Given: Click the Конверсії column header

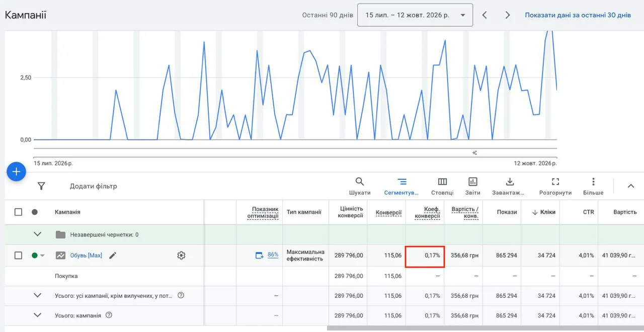Looking at the screenshot, I should 388,213.
